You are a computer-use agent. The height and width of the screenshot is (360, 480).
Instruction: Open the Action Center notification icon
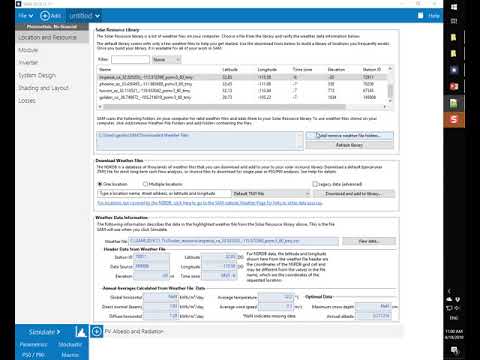click(454, 350)
